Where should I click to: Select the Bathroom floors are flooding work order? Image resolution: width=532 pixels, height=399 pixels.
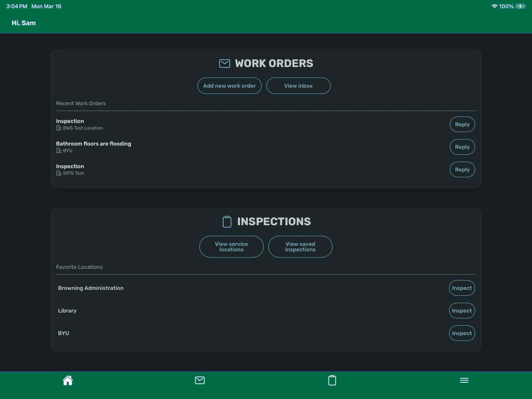[93, 144]
